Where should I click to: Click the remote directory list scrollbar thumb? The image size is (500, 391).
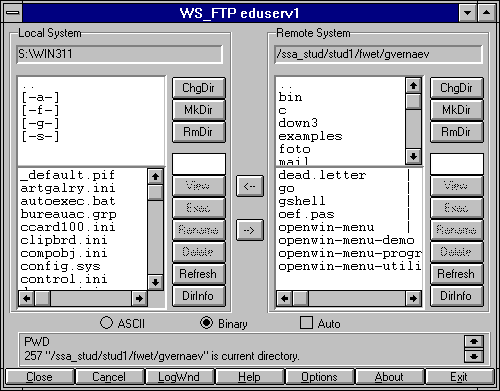coord(413,102)
